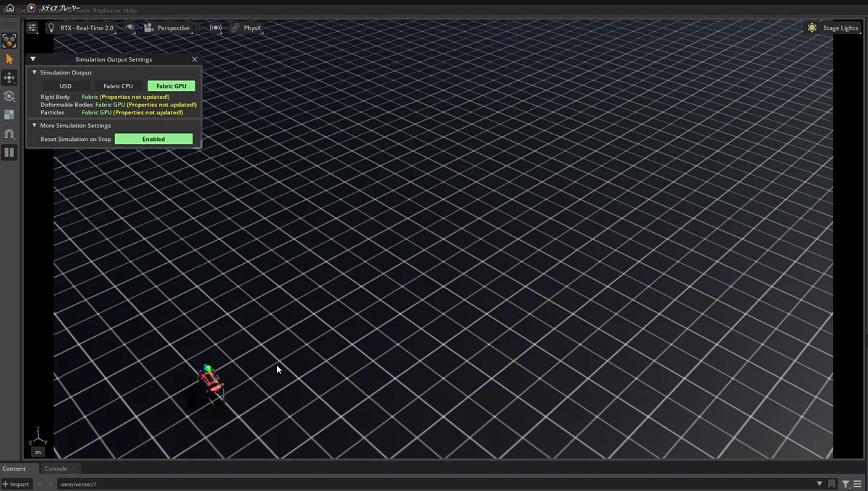Click the Deformable Bodies label
Viewport: 868px width, 491px height.
coord(67,105)
